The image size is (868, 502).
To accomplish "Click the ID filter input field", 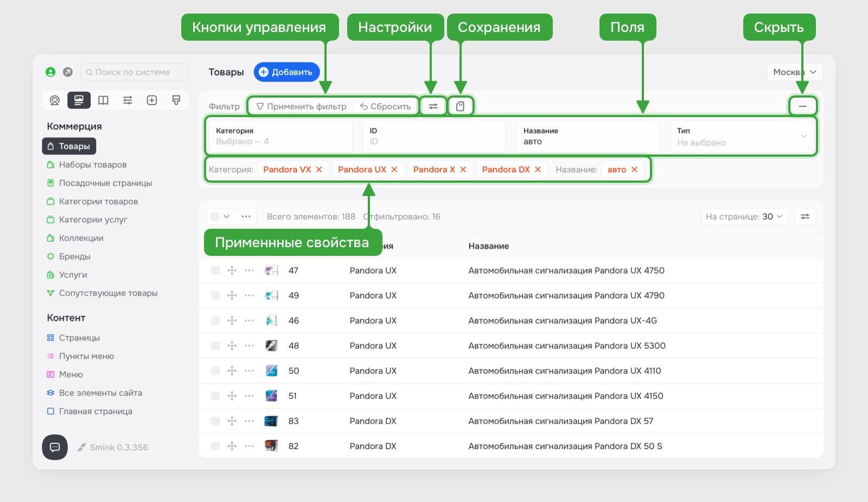I will click(x=434, y=137).
